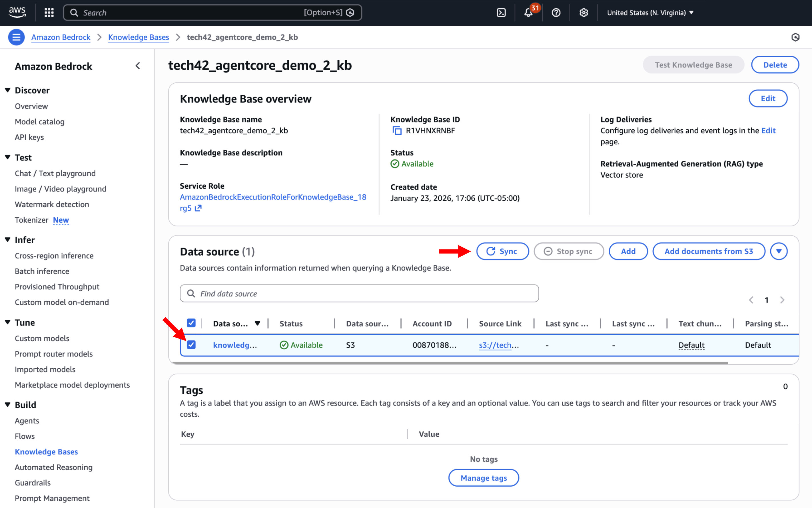Image resolution: width=812 pixels, height=508 pixels.
Task: Open Guardrails in the sidebar
Action: pos(33,483)
